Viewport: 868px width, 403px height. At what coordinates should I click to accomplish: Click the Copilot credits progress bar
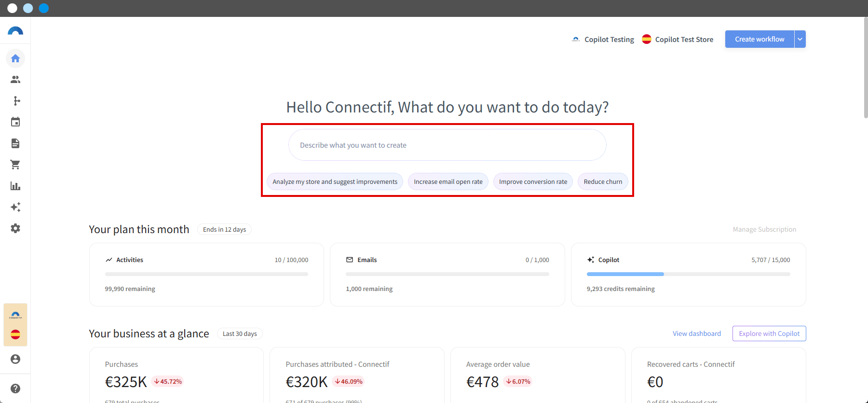point(688,274)
